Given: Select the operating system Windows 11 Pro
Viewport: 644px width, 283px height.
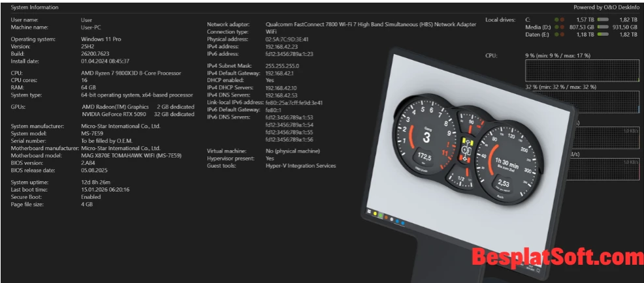Looking at the screenshot, I should click(x=101, y=39).
